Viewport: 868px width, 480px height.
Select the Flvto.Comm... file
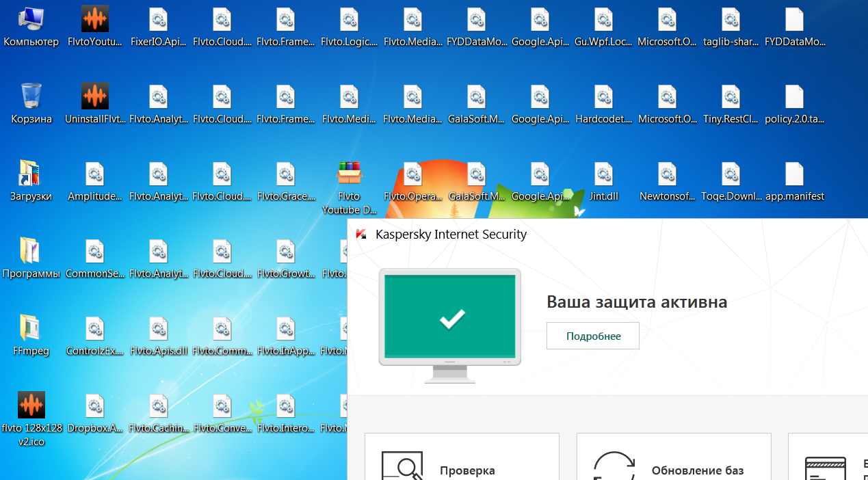pos(222,336)
